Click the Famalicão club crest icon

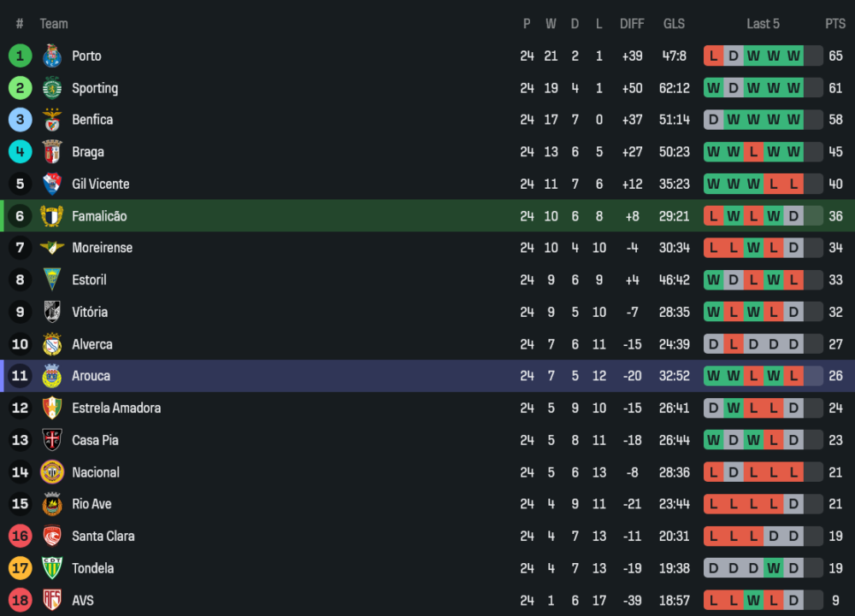point(52,216)
